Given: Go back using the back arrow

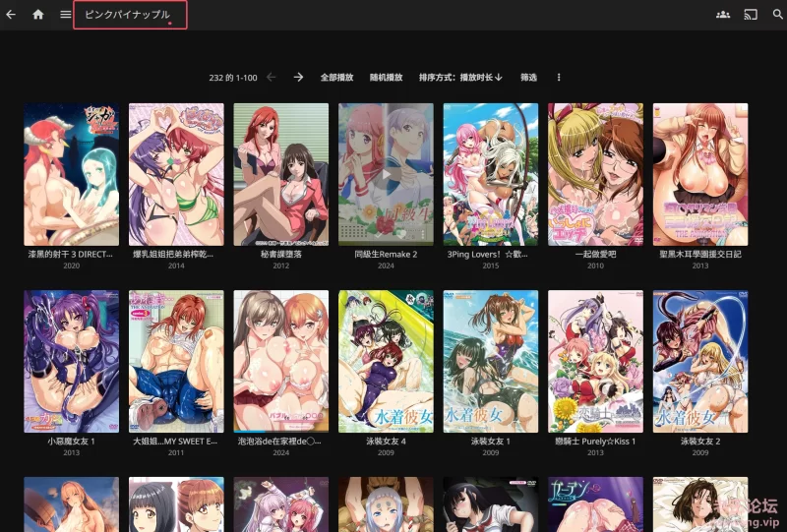Looking at the screenshot, I should [11, 15].
